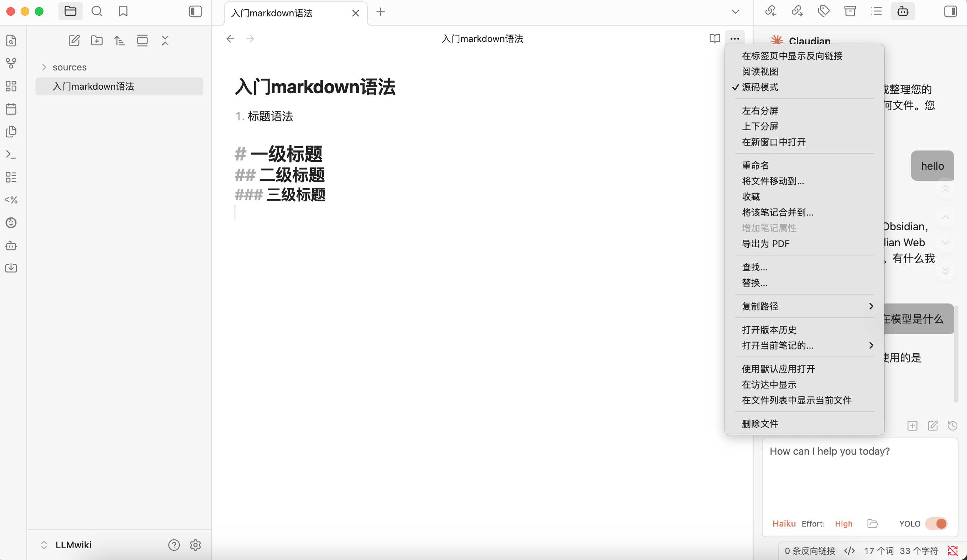
Task: Click the daily note calendar icon
Action: click(11, 109)
